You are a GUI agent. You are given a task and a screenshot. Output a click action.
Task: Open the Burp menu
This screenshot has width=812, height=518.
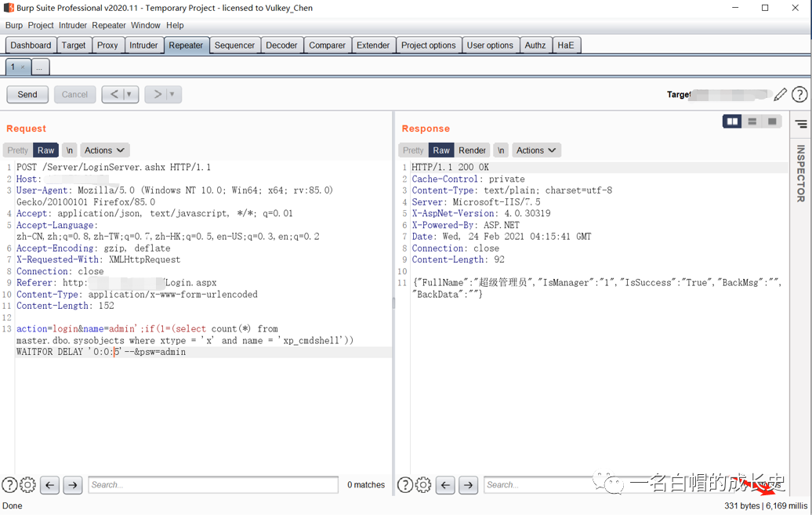[x=14, y=25]
